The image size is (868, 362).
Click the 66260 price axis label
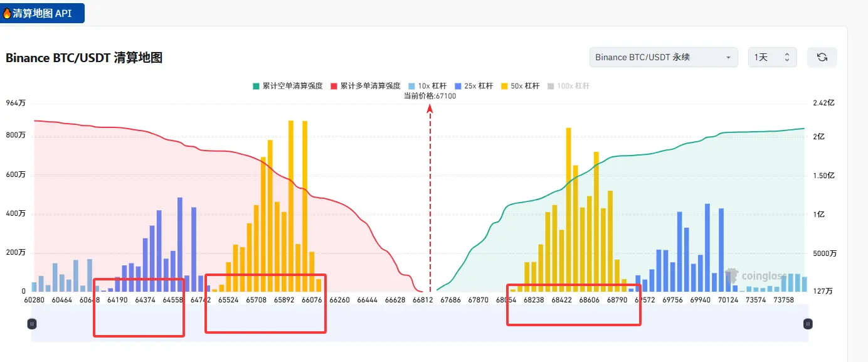[x=339, y=301]
